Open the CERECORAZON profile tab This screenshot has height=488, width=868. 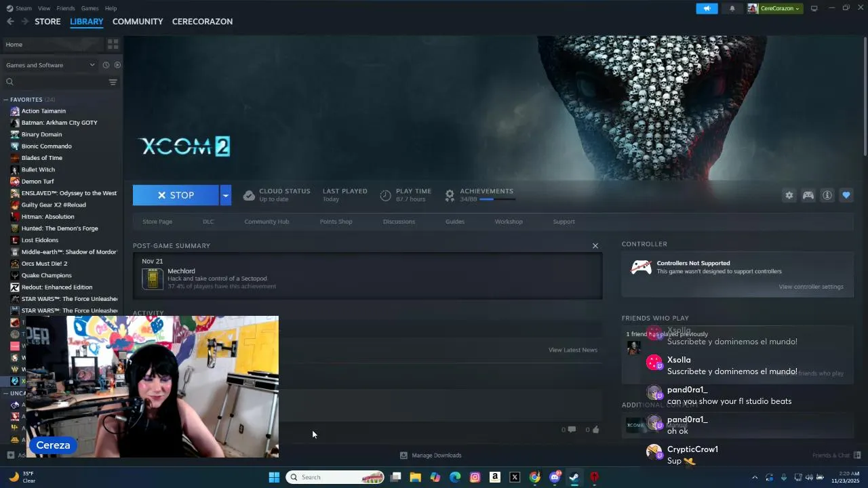pos(202,22)
